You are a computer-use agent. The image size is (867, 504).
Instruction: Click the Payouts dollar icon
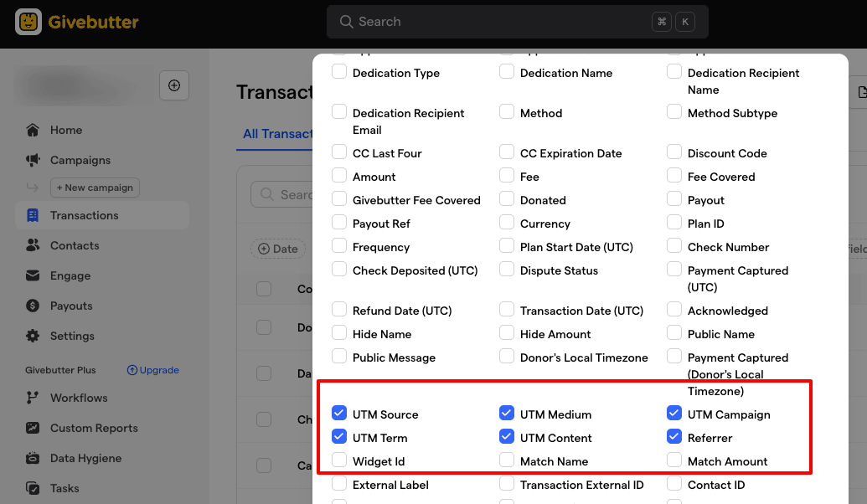[x=33, y=306]
